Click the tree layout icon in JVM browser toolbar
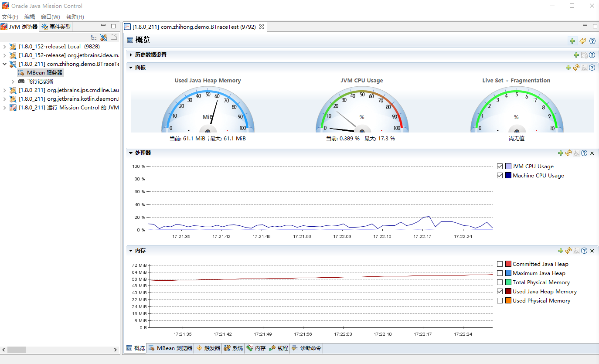 click(x=94, y=38)
